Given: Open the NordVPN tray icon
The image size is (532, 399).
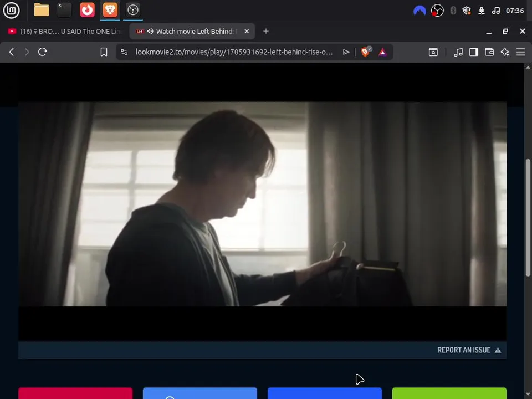Looking at the screenshot, I should click(420, 11).
